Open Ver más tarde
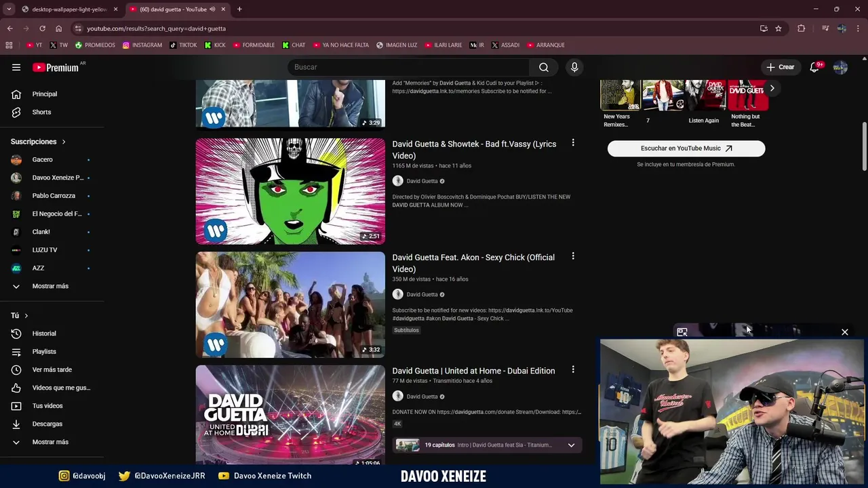Screen dimensions: 868x488 [52, 369]
